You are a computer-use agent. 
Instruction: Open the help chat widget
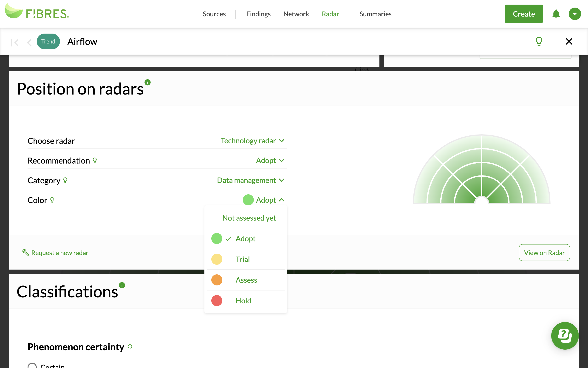565,336
